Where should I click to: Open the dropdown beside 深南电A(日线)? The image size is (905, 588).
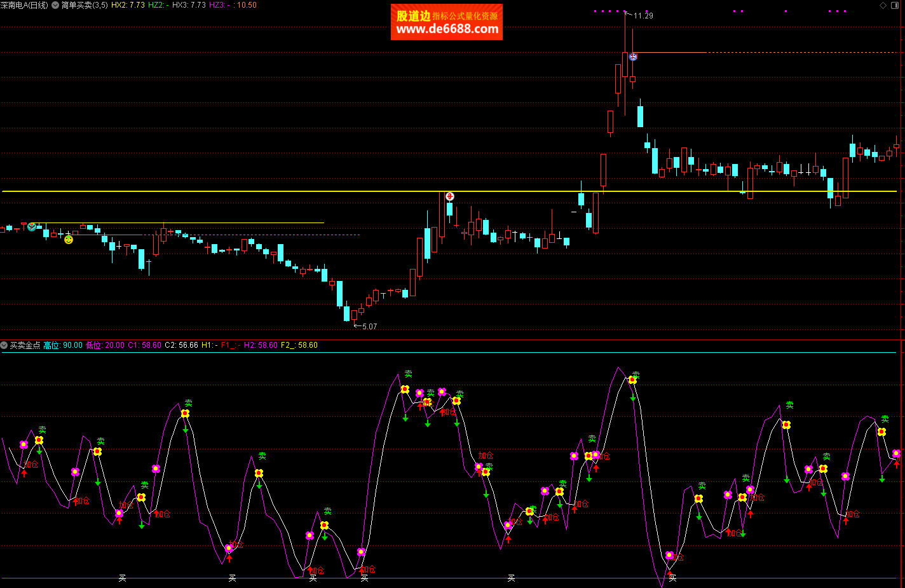[x=55, y=5]
